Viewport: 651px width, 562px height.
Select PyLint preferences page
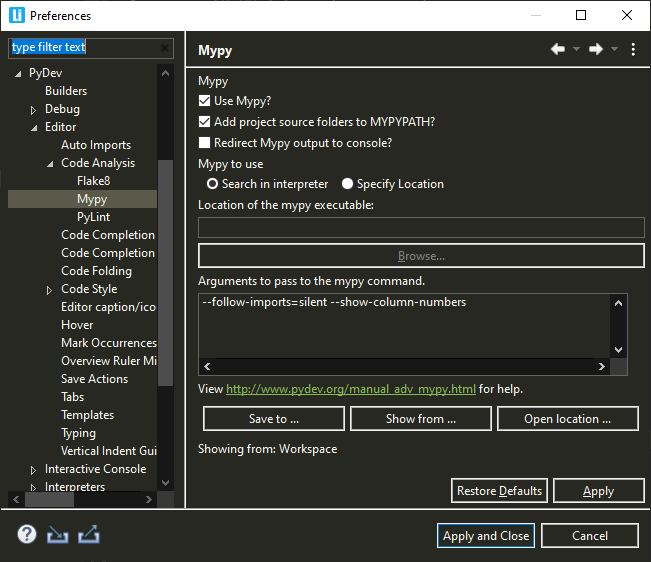(x=93, y=217)
